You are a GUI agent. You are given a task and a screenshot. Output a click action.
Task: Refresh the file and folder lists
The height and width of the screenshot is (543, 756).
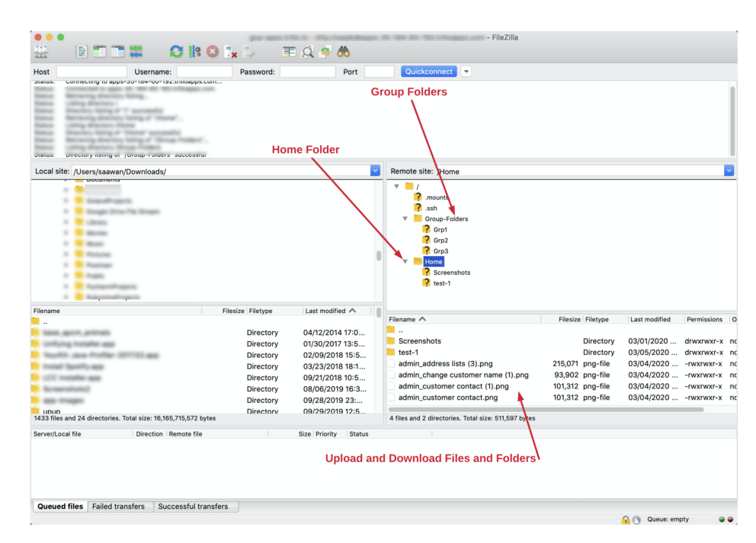coord(176,52)
